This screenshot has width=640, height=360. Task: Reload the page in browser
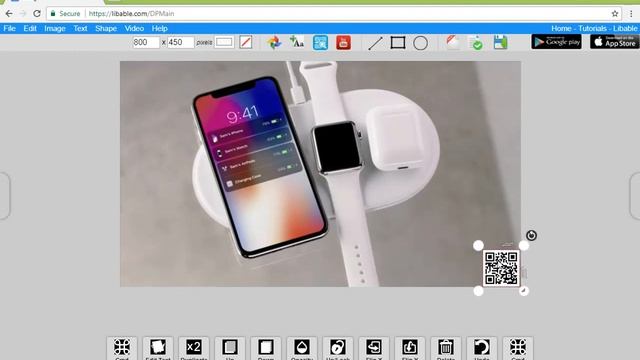pos(37,13)
